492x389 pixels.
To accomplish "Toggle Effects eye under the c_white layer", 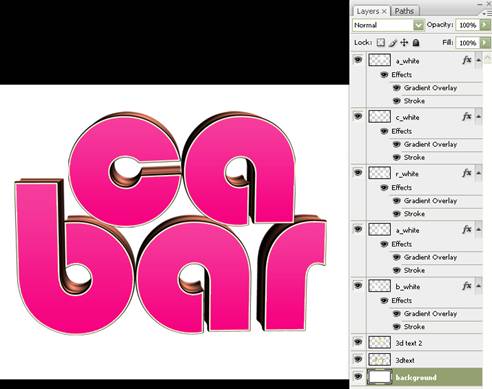I will pyautogui.click(x=384, y=131).
